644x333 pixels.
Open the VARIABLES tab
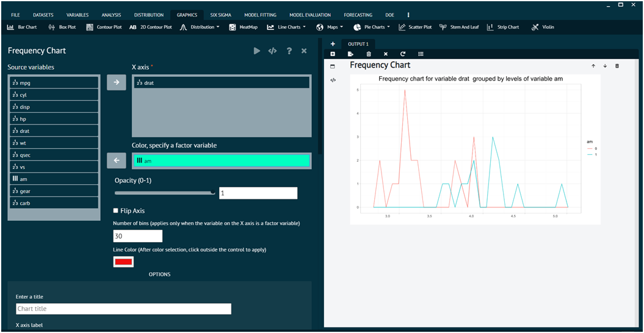point(77,15)
